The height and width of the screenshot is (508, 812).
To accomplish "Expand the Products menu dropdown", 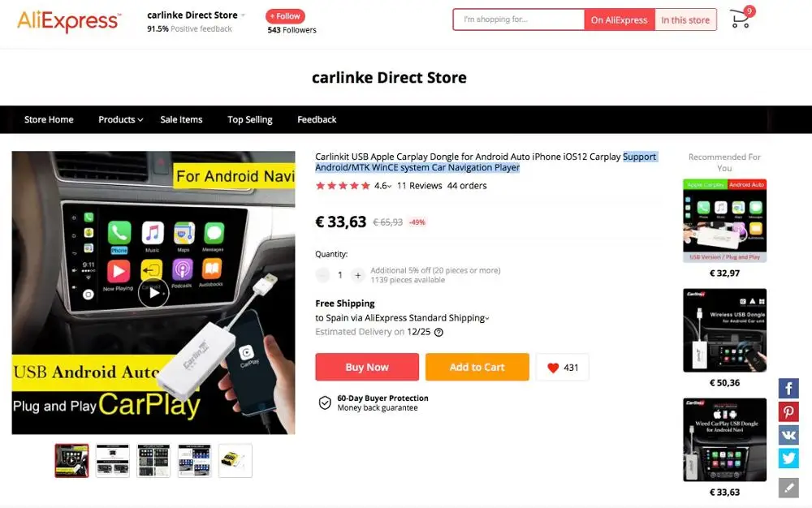I will [121, 119].
